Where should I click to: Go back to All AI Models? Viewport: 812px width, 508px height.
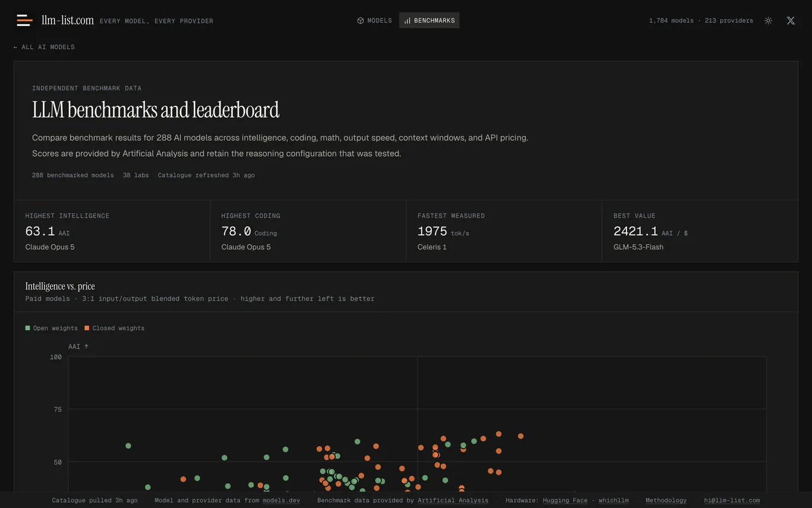(x=44, y=47)
